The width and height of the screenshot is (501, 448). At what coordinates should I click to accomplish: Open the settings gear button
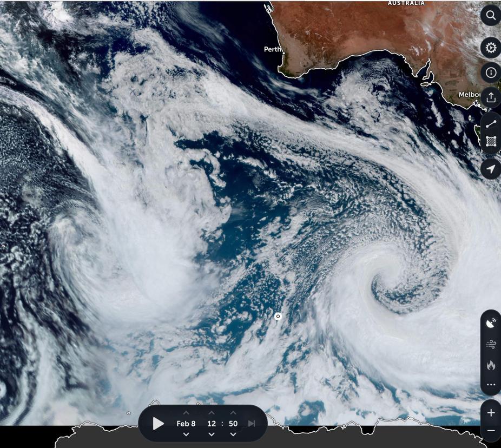pos(490,48)
